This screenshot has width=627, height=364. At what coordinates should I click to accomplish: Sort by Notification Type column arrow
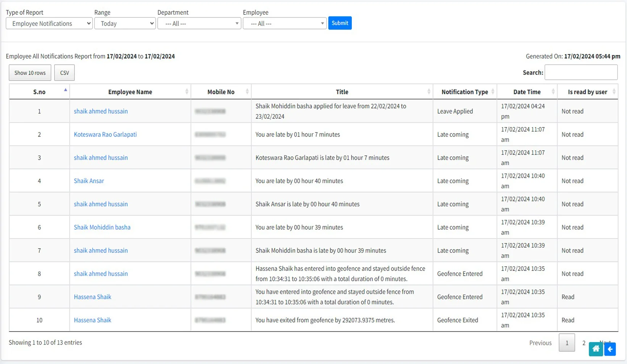point(493,91)
